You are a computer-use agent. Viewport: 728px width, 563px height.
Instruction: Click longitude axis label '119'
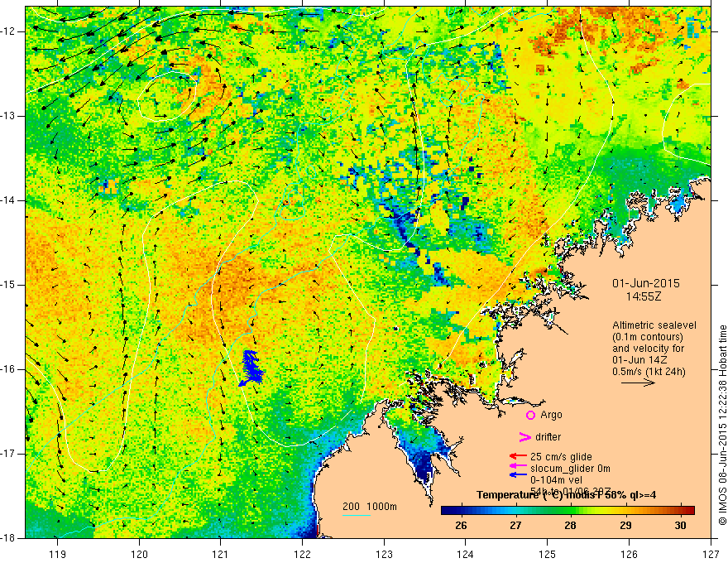click(58, 554)
